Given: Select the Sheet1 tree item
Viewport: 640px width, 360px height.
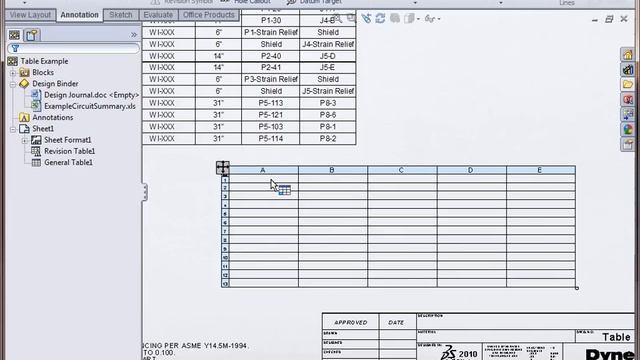Looking at the screenshot, I should (43, 129).
